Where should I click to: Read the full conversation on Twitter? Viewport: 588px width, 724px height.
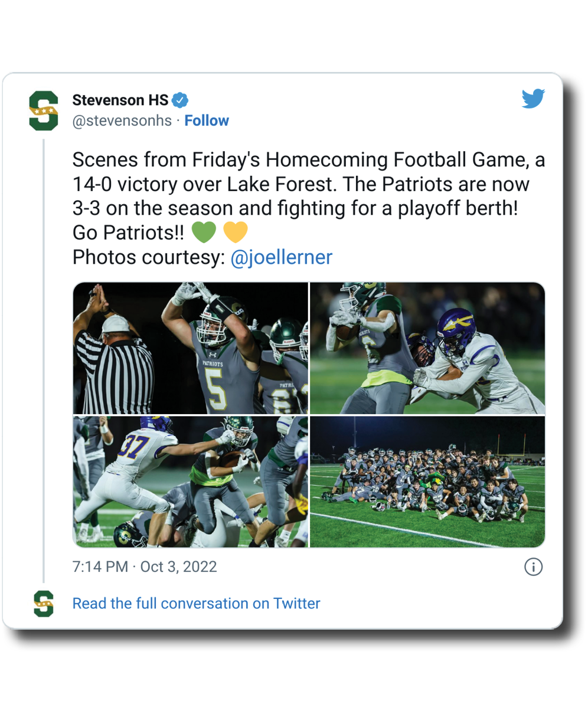click(x=196, y=604)
